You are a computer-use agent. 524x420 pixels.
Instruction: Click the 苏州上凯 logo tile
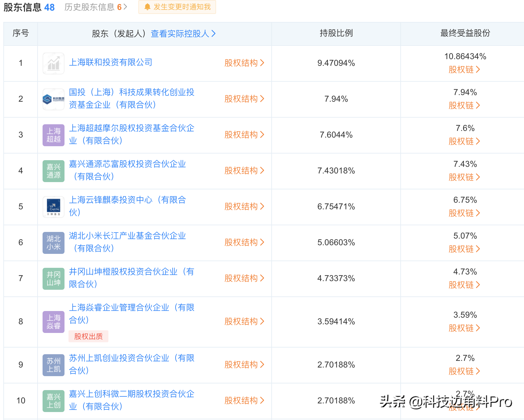pyautogui.click(x=54, y=365)
